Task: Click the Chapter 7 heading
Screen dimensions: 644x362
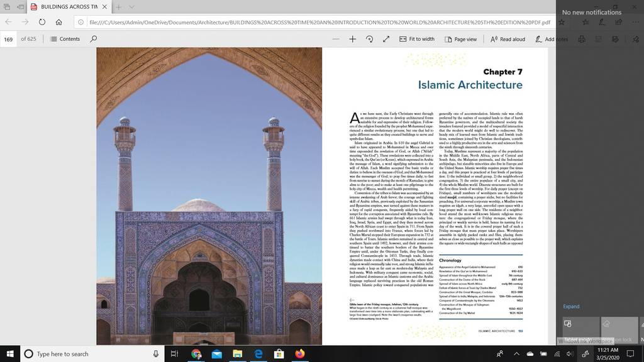Action: click(x=502, y=72)
